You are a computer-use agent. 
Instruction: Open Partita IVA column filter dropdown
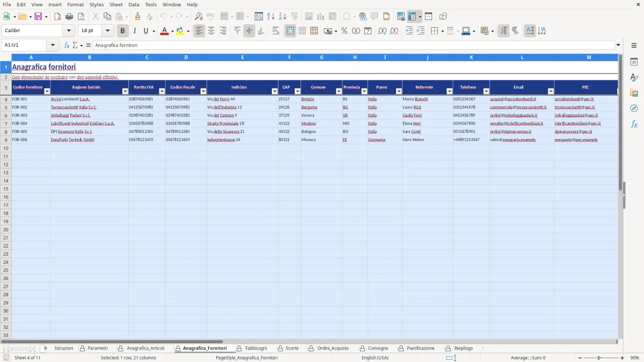click(x=162, y=91)
